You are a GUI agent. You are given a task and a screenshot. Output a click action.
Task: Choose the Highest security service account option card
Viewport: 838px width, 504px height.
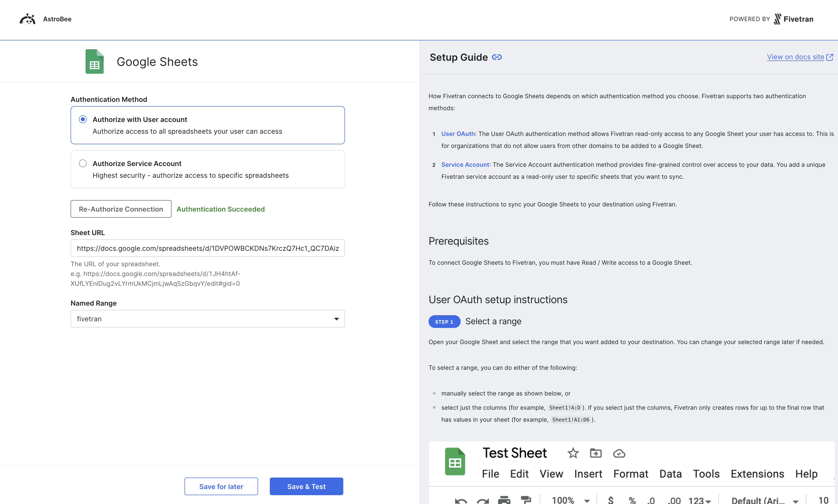tap(207, 169)
